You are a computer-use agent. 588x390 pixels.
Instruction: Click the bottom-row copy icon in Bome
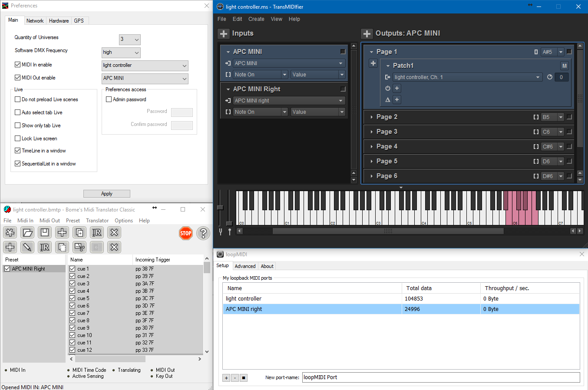(62, 247)
